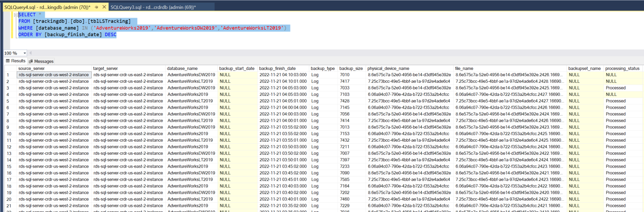Open the Messages tab

41,61
